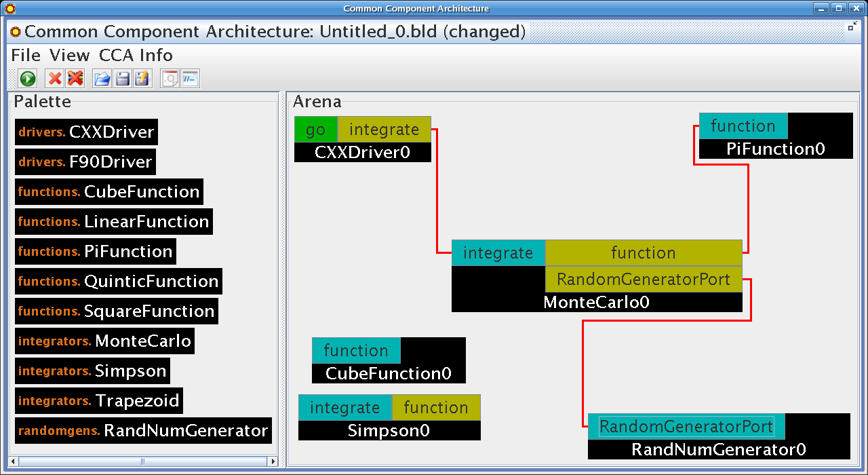Open the View menu
Image resolution: width=868 pixels, height=475 pixels.
[x=70, y=56]
